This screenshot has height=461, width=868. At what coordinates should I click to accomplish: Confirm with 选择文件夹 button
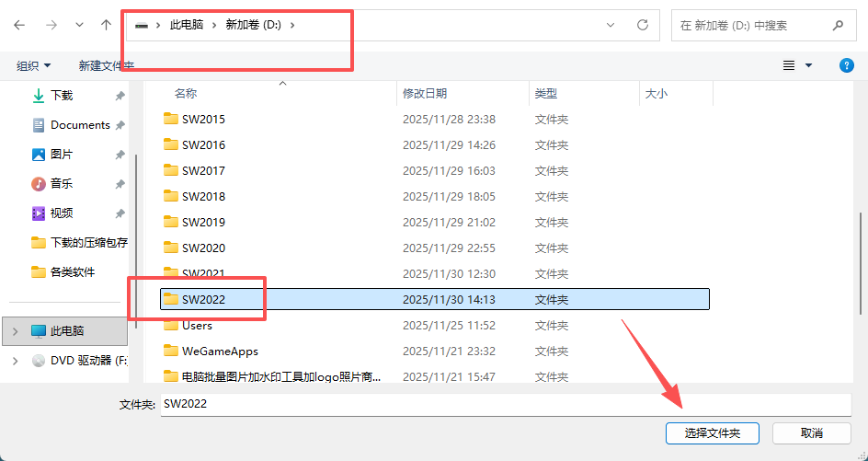coord(713,433)
